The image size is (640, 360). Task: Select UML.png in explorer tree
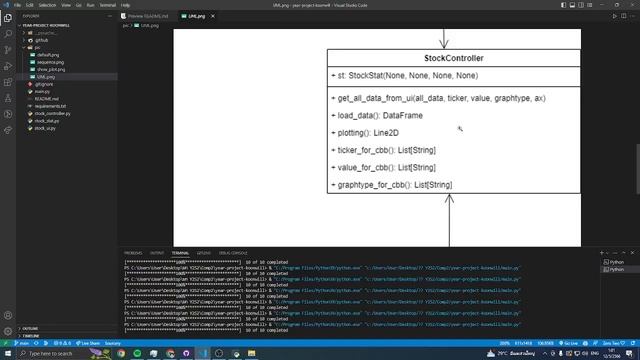click(x=67, y=77)
